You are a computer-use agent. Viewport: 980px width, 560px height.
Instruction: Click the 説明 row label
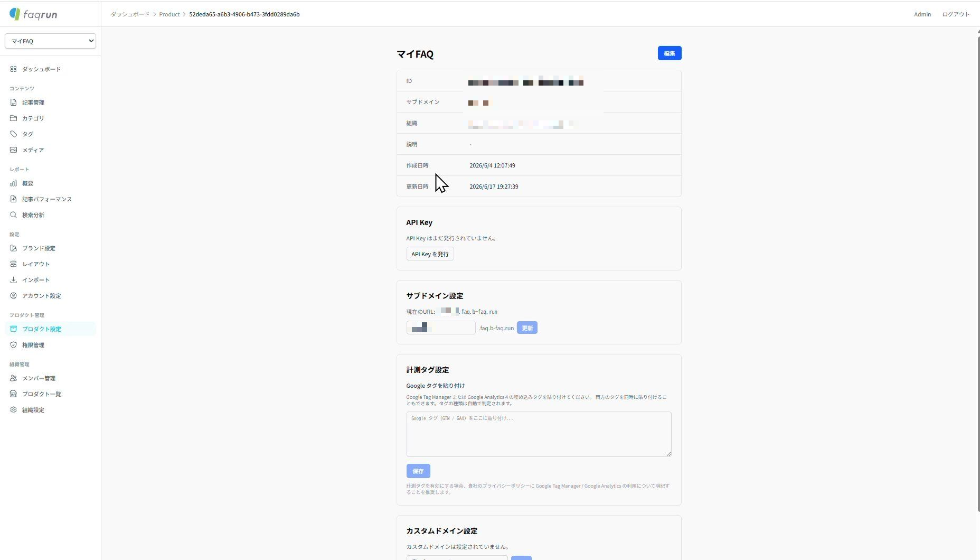coord(412,144)
